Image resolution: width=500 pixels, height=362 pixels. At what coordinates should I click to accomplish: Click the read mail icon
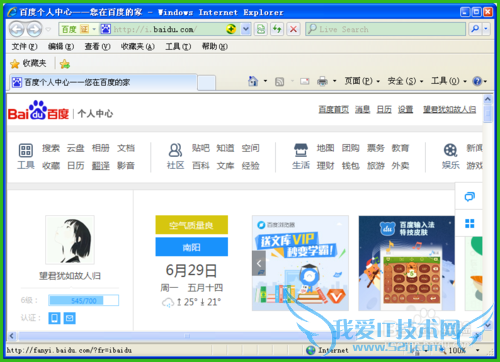(305, 81)
